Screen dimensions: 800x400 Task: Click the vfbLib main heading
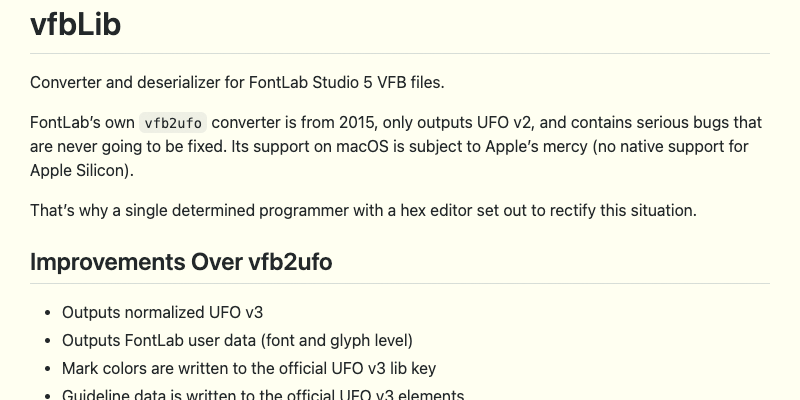click(76, 23)
